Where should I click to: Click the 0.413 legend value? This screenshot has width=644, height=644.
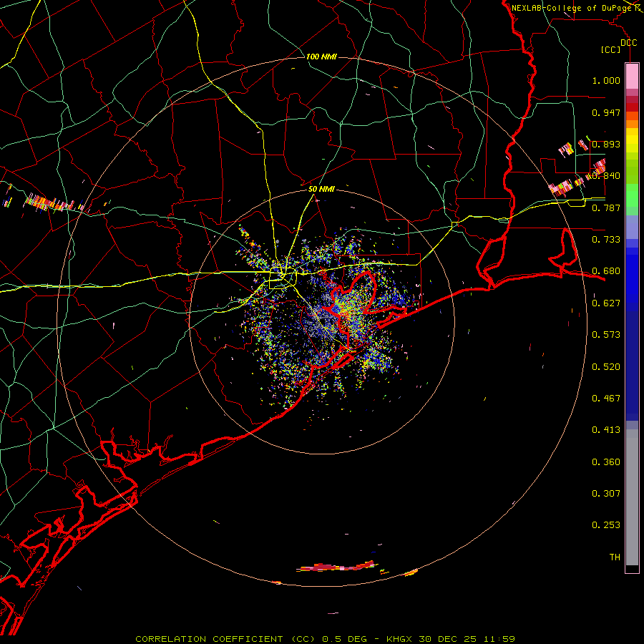pos(606,430)
